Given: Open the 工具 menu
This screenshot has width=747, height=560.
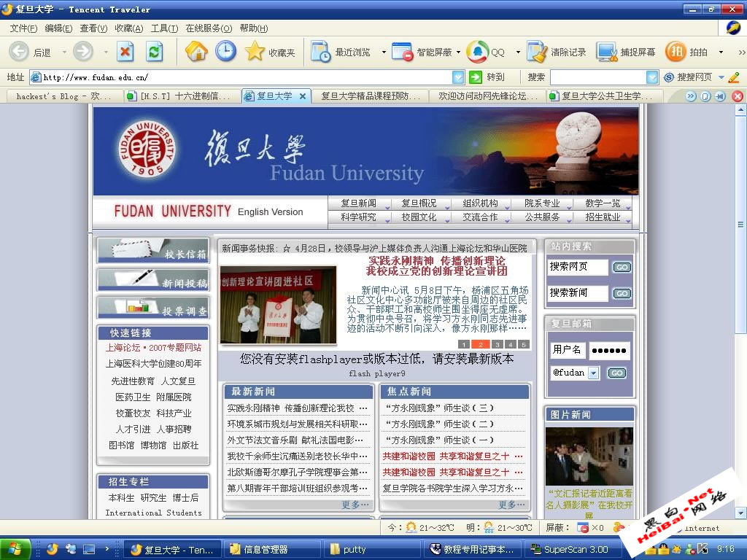Looking at the screenshot, I should pos(163,28).
